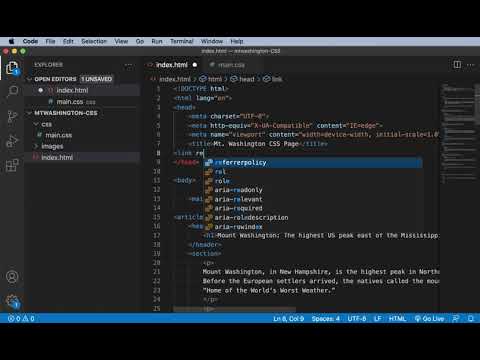Click the feedback icon in status bar
480x360 pixels.
[x=456, y=319]
